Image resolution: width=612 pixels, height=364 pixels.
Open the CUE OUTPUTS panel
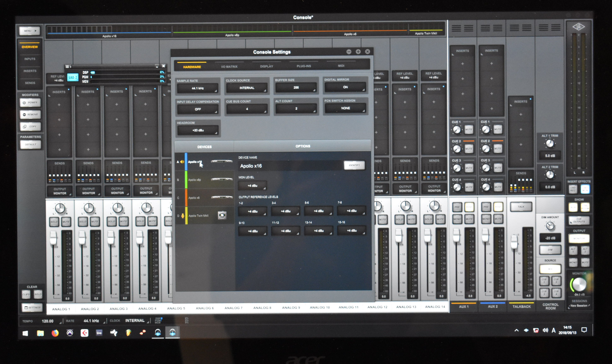579,221
